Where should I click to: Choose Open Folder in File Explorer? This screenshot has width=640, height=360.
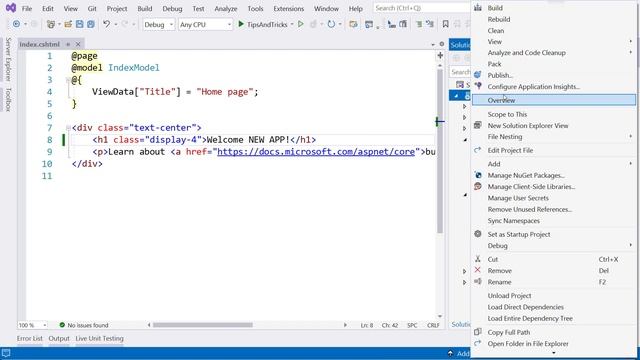pos(554,344)
